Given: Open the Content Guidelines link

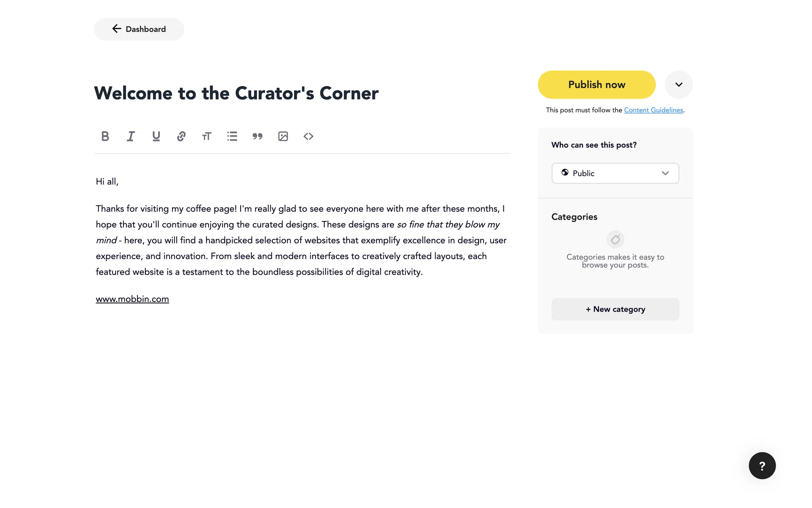Looking at the screenshot, I should (x=653, y=110).
